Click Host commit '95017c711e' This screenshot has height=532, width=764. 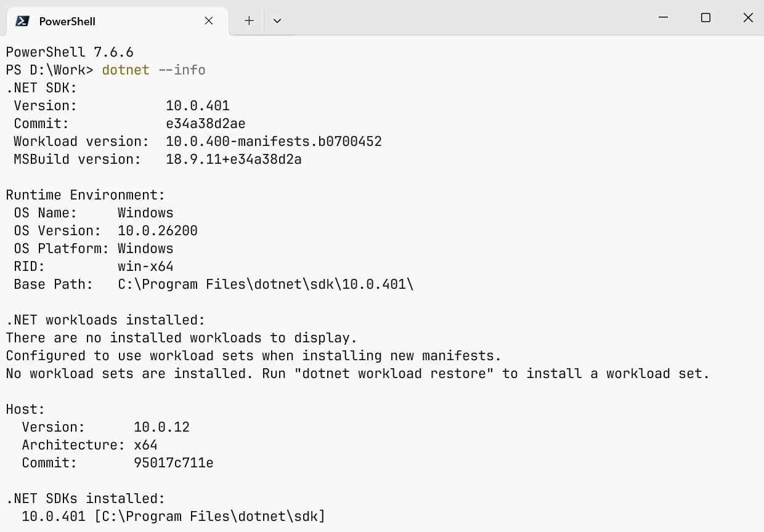click(x=174, y=463)
